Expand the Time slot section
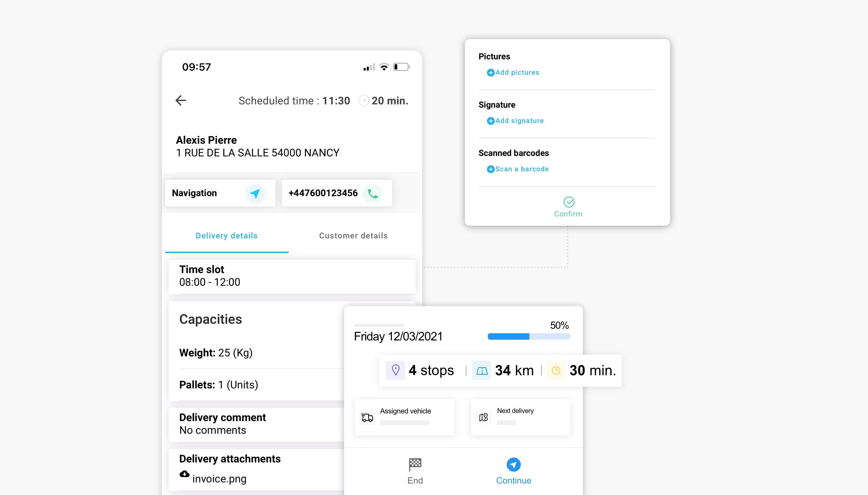868x495 pixels. click(293, 276)
